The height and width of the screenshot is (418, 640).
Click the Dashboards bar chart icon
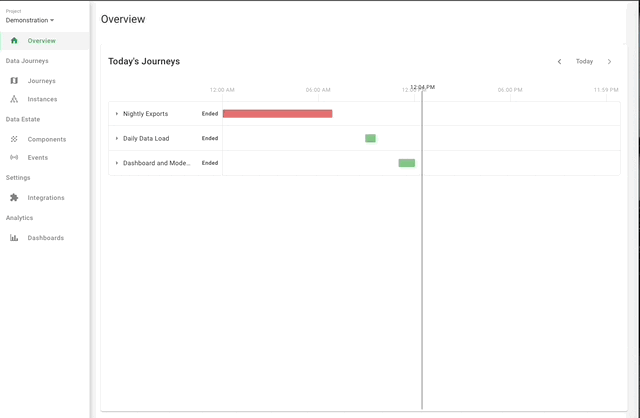tap(14, 238)
